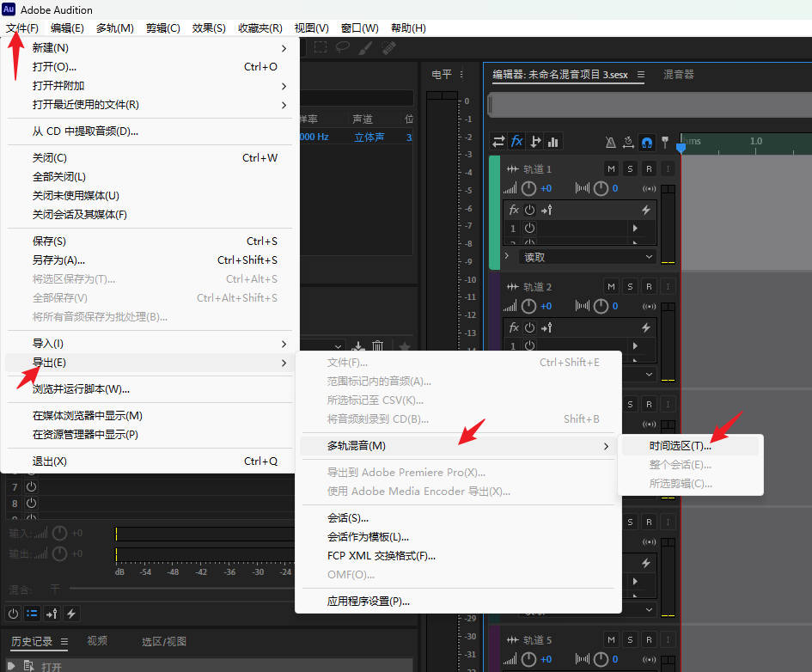Show the EQ bars icon in editor toolbar
Viewport: 812px width, 672px height.
point(553,141)
